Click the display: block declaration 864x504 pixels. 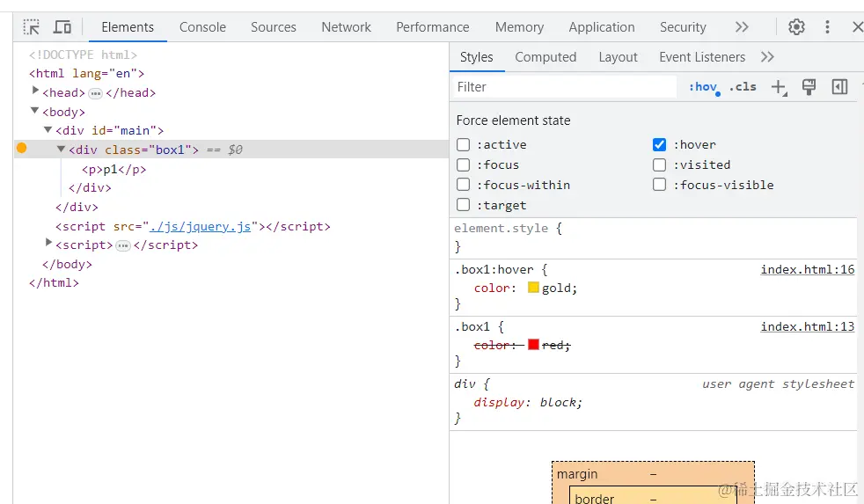tap(528, 403)
